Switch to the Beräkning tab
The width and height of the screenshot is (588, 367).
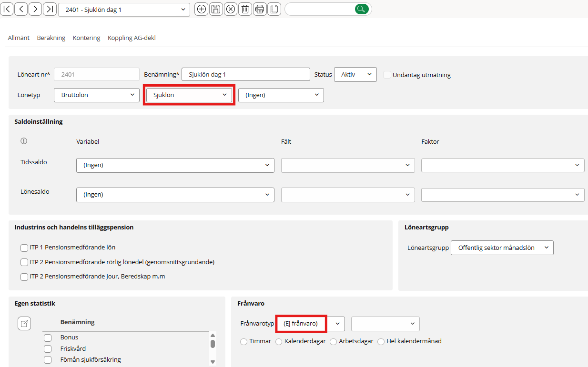pyautogui.click(x=51, y=38)
